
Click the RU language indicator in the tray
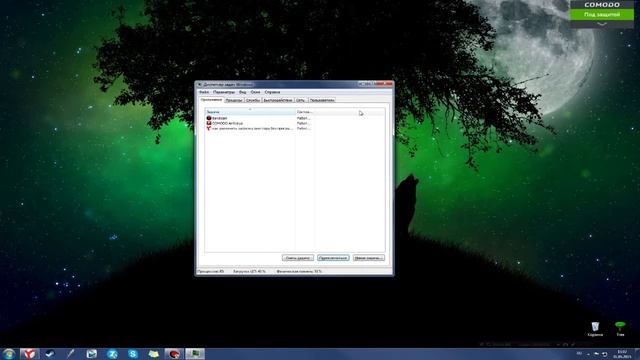coord(579,353)
